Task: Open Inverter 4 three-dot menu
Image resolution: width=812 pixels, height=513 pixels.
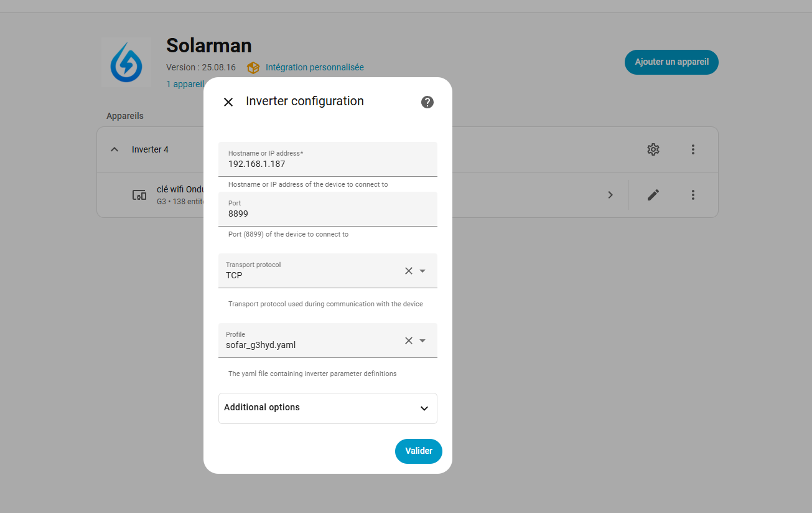Action: [x=693, y=149]
